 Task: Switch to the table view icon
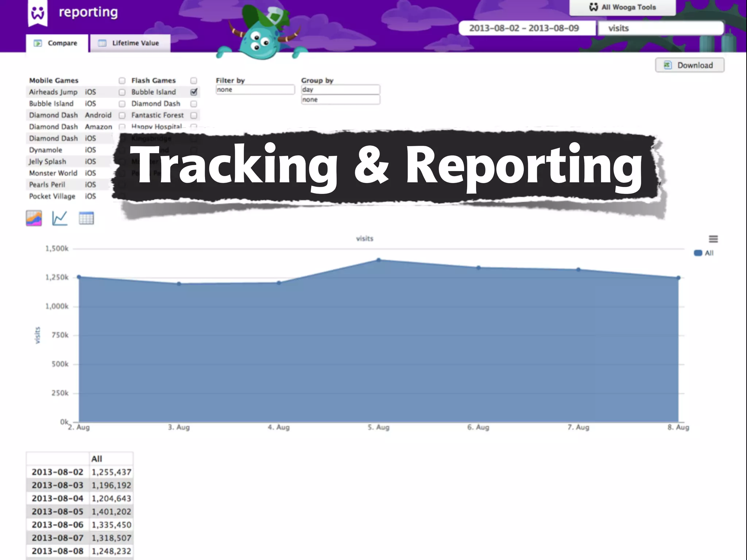coord(86,218)
